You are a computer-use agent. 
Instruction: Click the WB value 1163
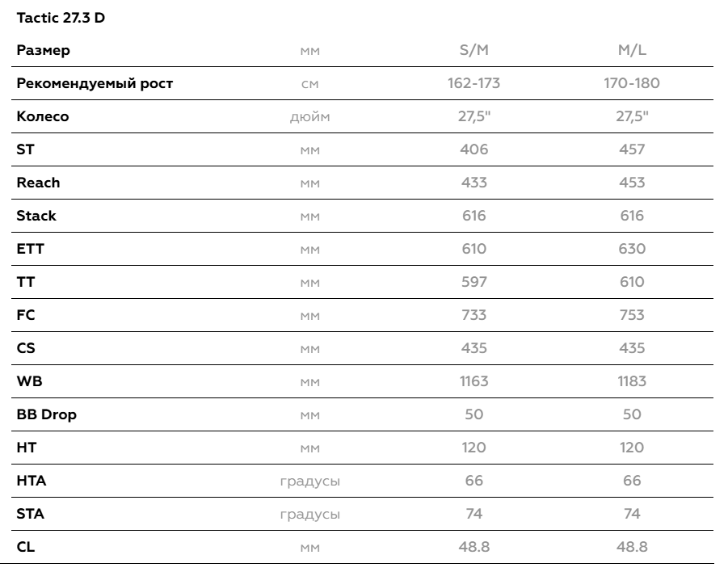coord(474,381)
